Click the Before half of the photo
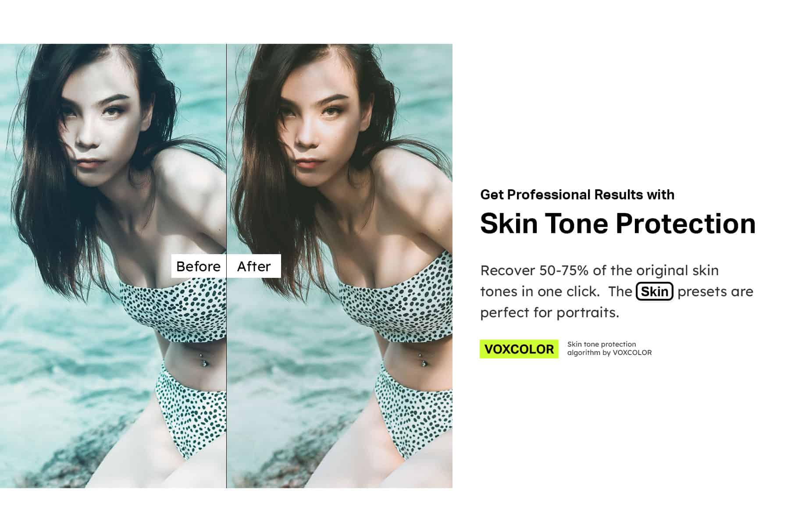 [x=113, y=266]
